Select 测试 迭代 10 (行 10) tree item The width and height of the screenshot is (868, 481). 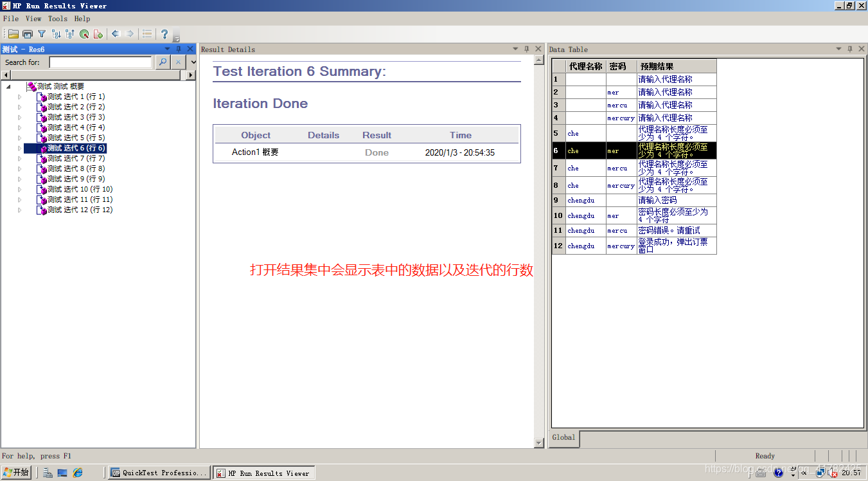(x=80, y=189)
